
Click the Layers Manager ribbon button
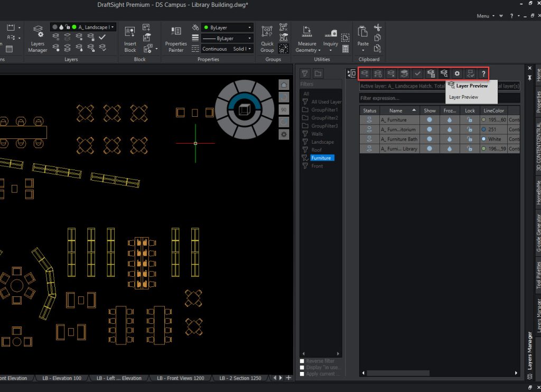tap(38, 36)
